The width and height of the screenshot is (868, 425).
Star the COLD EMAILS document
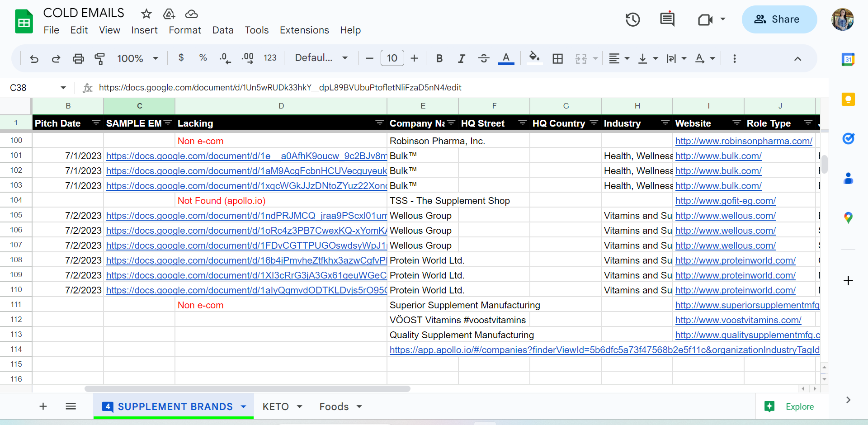[146, 14]
